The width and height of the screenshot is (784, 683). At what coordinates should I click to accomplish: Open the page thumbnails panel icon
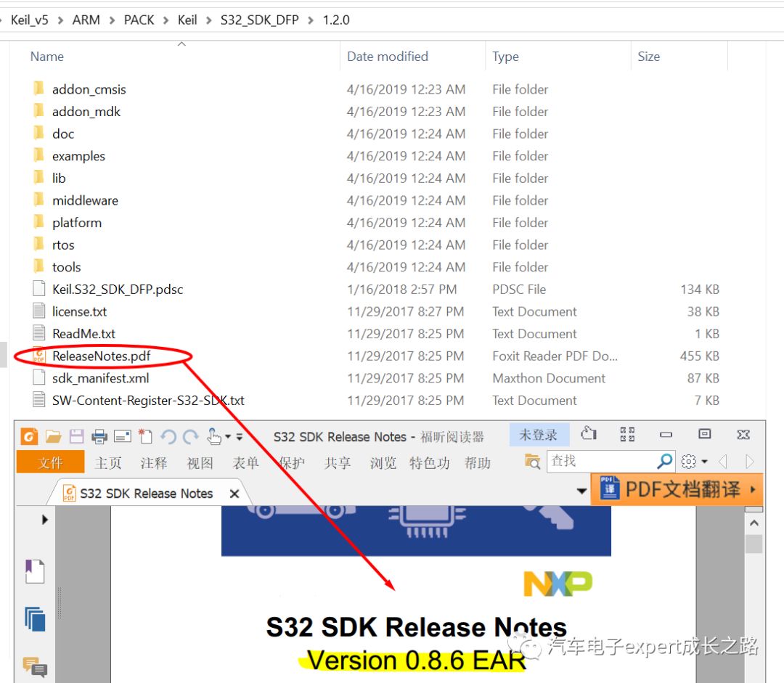[35, 619]
